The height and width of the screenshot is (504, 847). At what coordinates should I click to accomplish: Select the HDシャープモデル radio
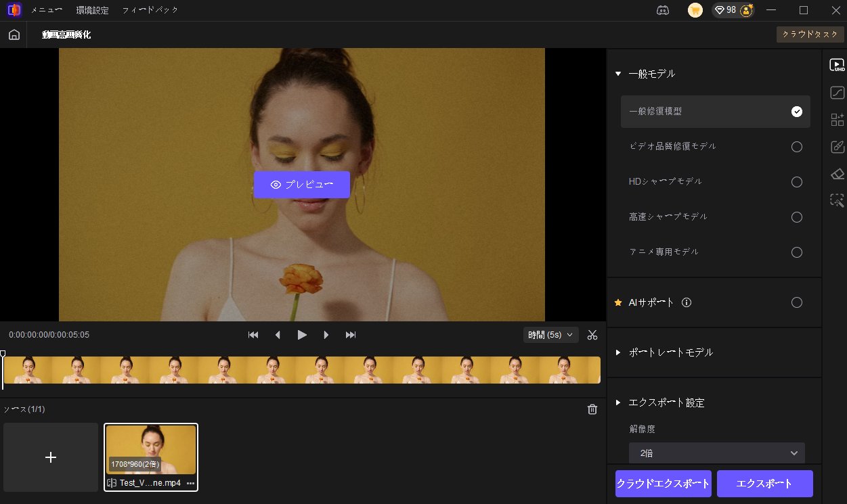(797, 182)
